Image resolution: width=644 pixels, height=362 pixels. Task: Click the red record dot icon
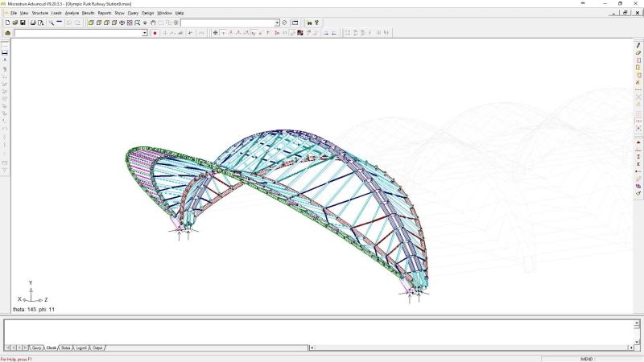click(x=155, y=33)
